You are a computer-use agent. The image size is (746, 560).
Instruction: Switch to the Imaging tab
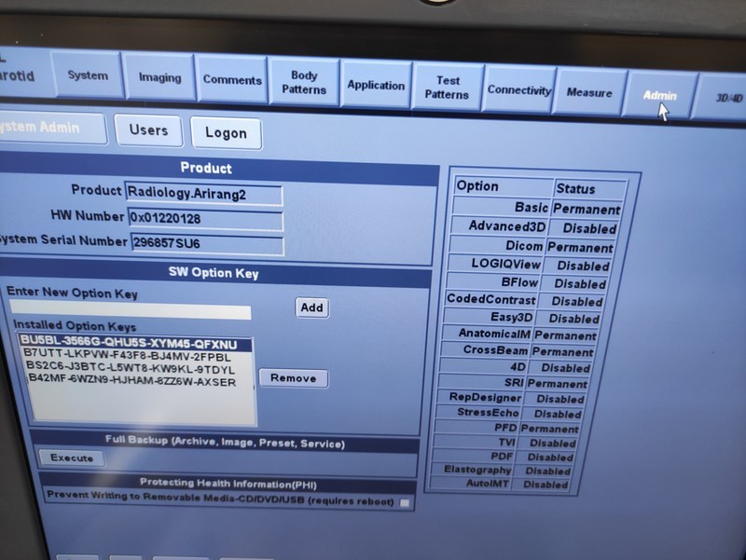point(159,77)
